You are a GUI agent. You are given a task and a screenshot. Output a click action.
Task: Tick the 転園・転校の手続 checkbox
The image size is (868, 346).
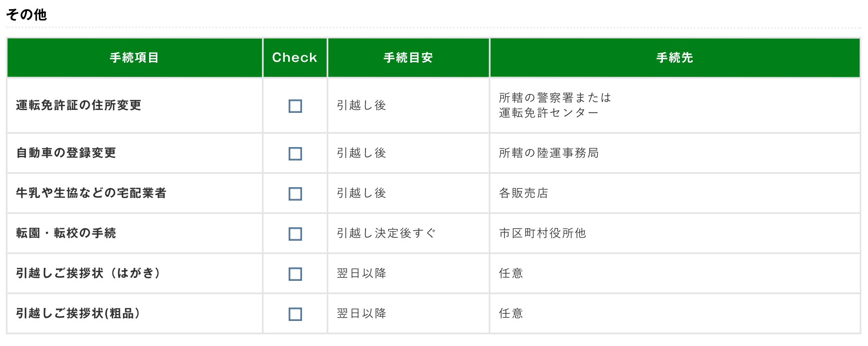295,234
